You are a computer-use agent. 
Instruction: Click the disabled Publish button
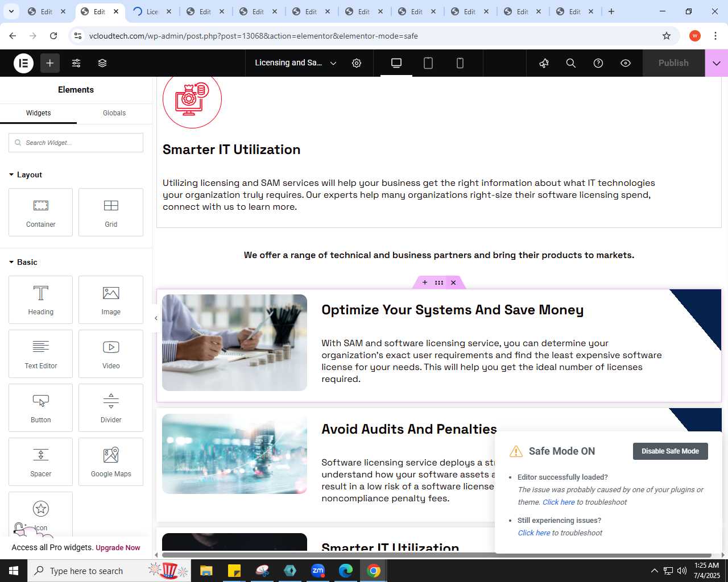(x=673, y=63)
